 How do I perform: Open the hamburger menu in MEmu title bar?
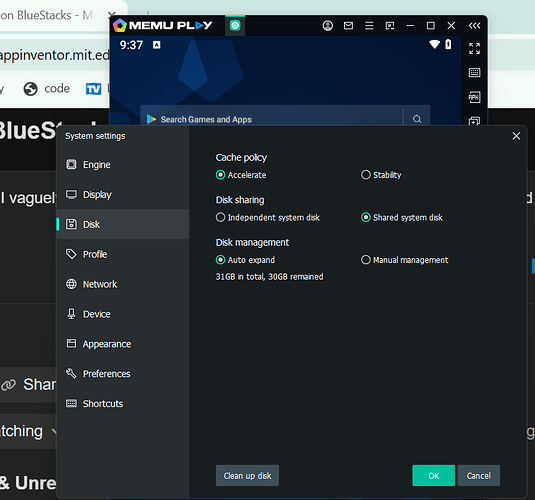click(x=369, y=26)
